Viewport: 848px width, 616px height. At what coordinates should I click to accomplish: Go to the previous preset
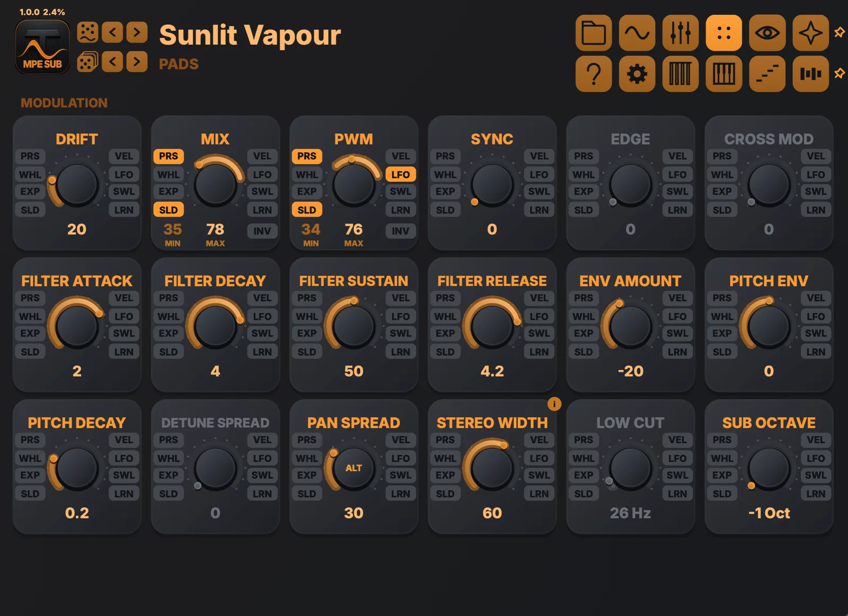pos(112,32)
